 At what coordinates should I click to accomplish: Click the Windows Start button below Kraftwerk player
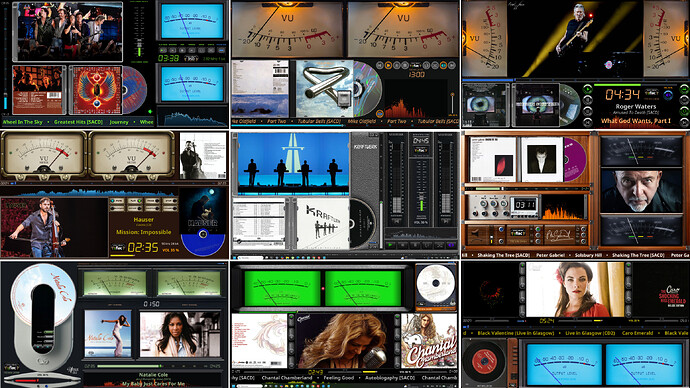point(235,257)
